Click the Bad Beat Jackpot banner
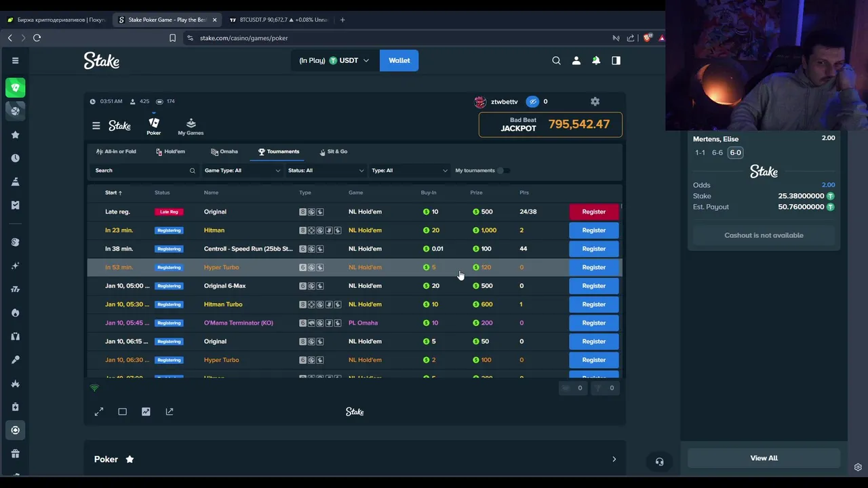This screenshot has width=868, height=488. pos(551,125)
